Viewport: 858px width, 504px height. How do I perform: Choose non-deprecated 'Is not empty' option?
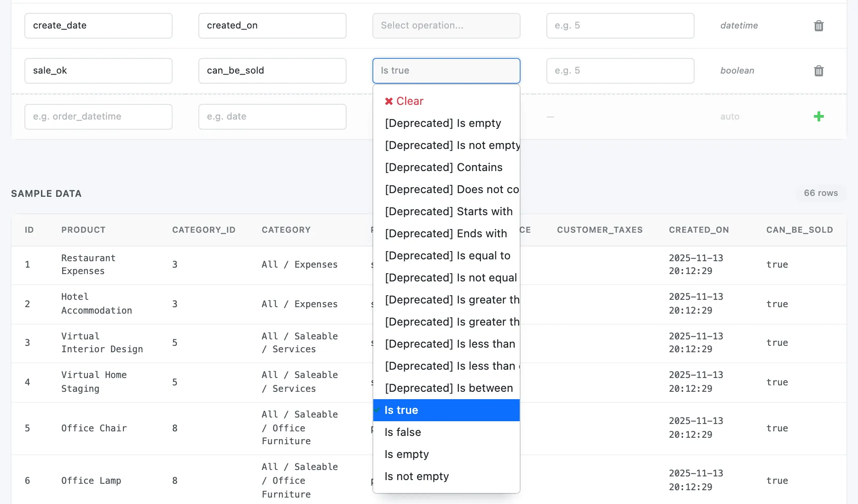click(446, 476)
